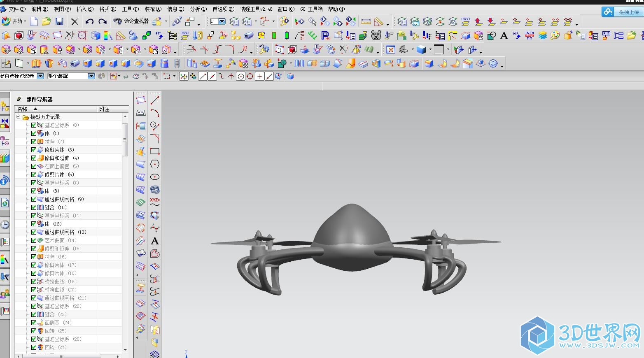Open the 整个装配 scope dropdown
Image resolution: width=644 pixels, height=358 pixels.
[x=91, y=76]
